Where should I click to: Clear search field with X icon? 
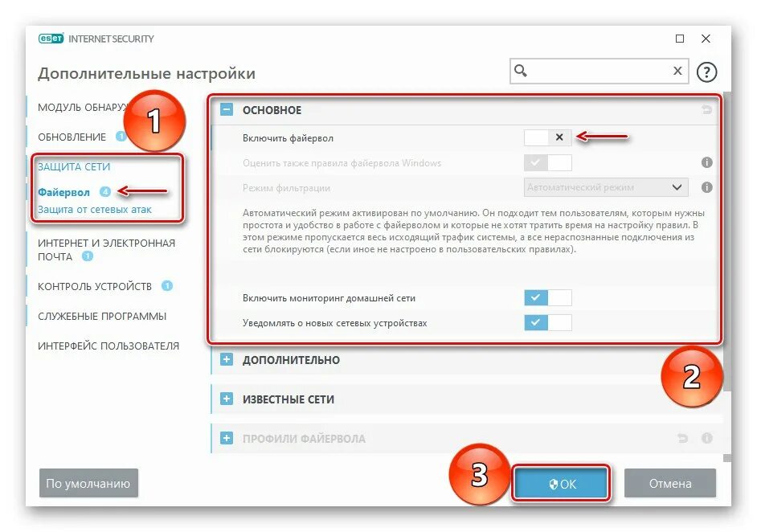pos(677,71)
